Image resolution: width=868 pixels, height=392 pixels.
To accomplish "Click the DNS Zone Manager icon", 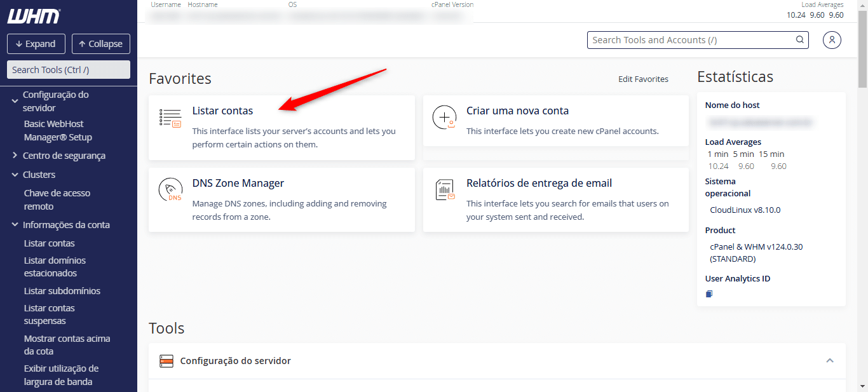I will 170,191.
